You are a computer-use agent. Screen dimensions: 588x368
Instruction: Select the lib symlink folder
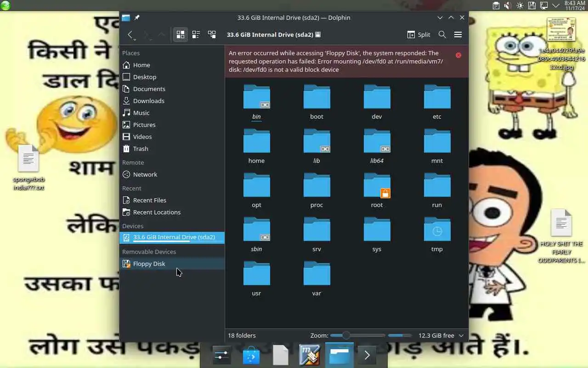point(317,141)
